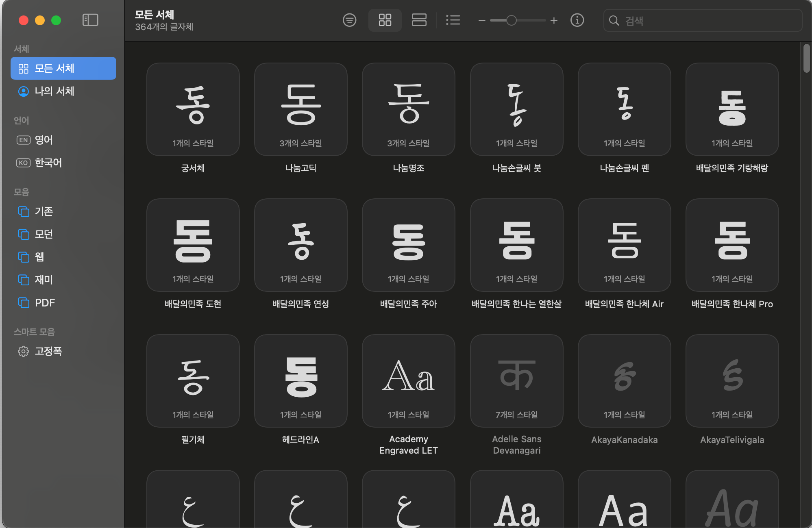Switch to grid view
The image size is (812, 528).
pyautogui.click(x=385, y=20)
